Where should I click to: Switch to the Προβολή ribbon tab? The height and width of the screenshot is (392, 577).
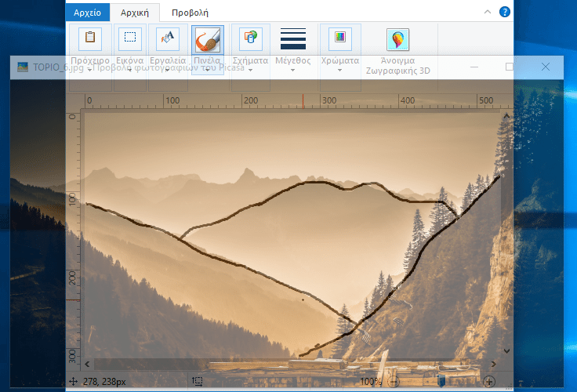coord(190,13)
